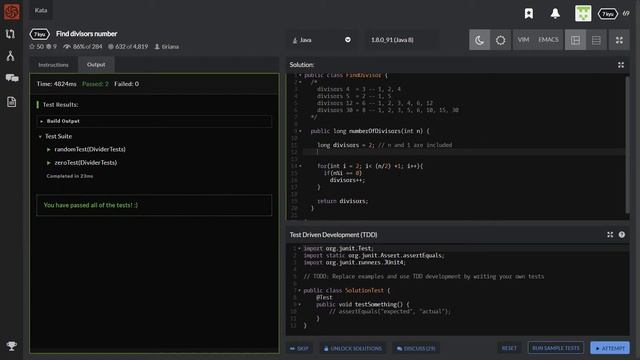Fold the FindDivisor class code block

pyautogui.click(x=300, y=76)
